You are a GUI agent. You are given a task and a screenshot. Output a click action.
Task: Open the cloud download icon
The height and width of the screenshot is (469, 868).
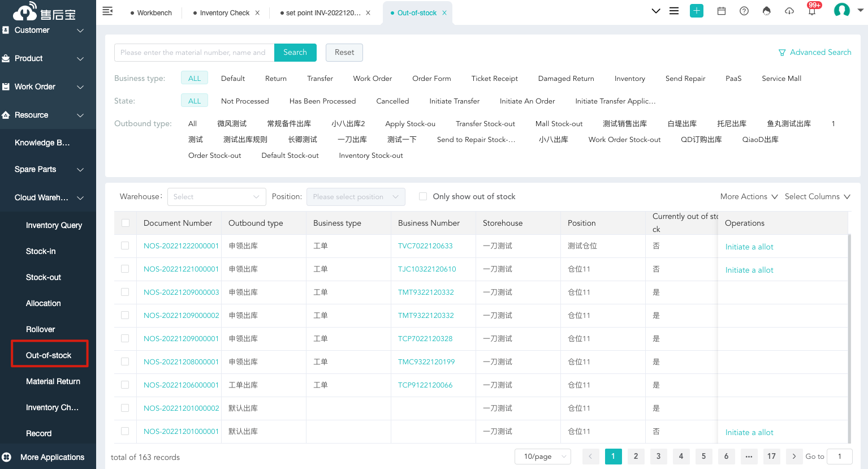789,11
